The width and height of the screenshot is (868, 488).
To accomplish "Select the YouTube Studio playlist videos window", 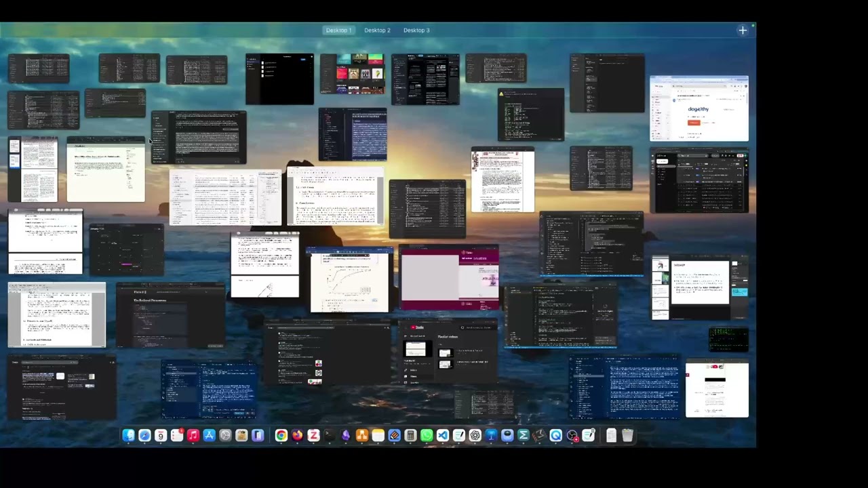I will (x=448, y=353).
